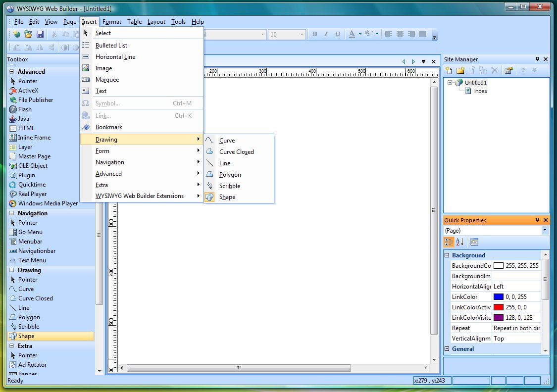Toggle alphabetical sort in Quick Properties
This screenshot has height=392, width=557.
click(x=460, y=242)
